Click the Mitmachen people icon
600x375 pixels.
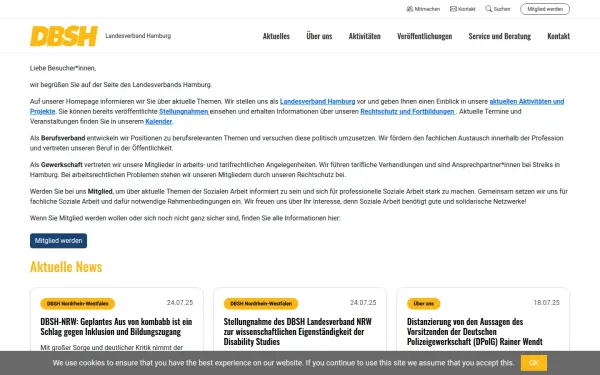coord(409,9)
